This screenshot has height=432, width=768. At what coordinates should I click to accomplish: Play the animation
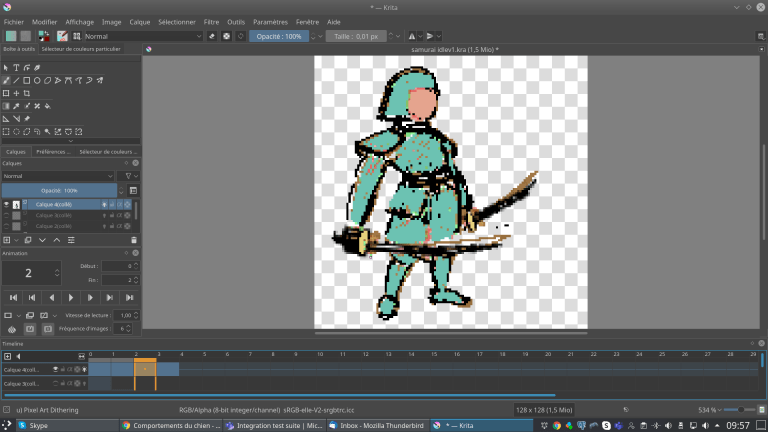click(71, 298)
